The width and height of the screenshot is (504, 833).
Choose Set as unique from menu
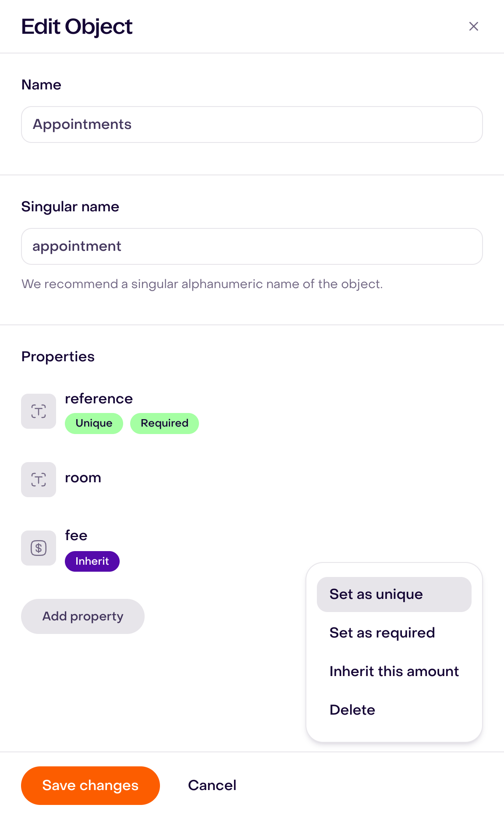tap(394, 594)
